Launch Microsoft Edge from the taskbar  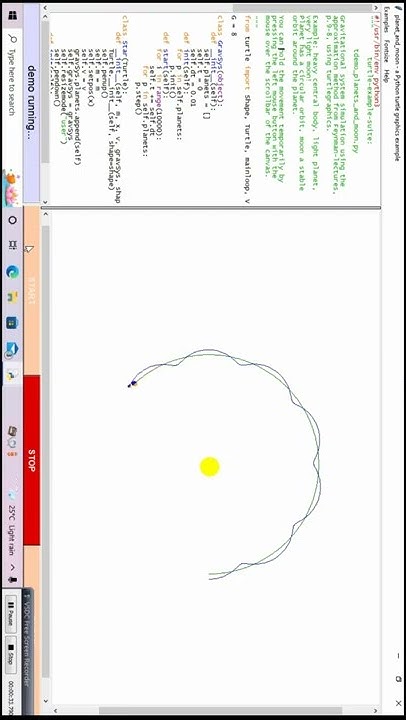tap(12, 272)
